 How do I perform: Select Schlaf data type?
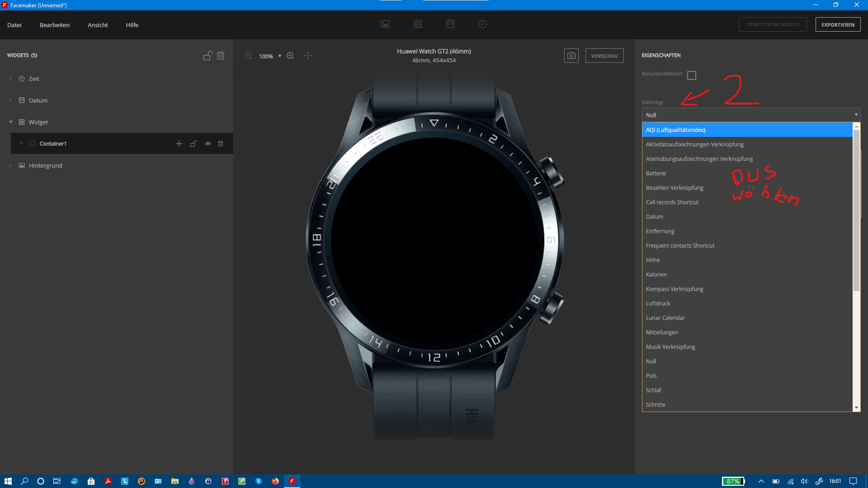747,390
